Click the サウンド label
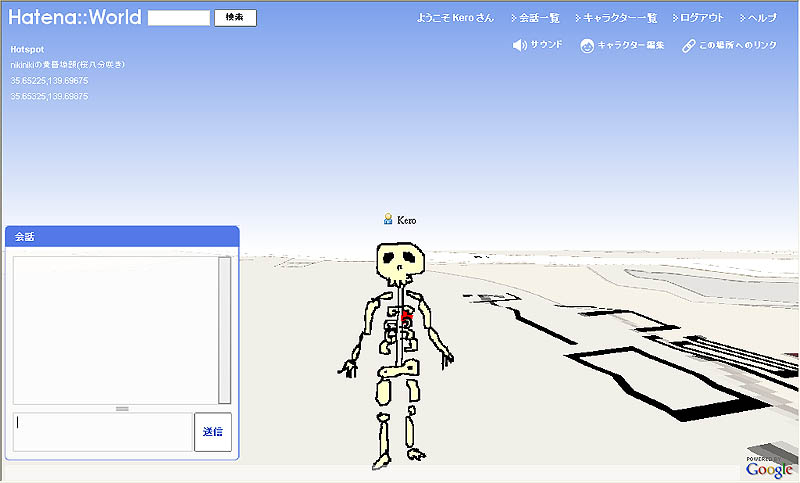Screen dimensions: 800x483 click(x=546, y=45)
